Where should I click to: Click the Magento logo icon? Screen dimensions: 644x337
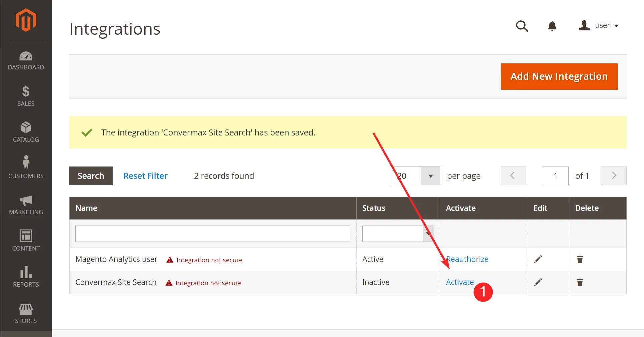point(26,20)
